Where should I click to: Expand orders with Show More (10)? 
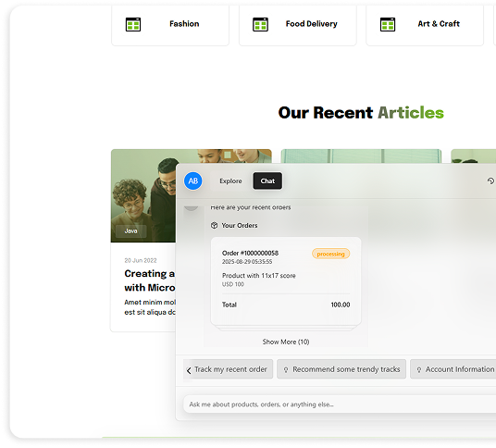click(286, 342)
